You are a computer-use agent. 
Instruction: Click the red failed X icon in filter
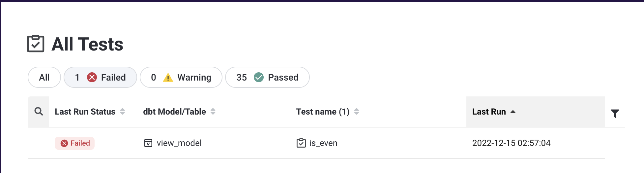pyautogui.click(x=92, y=77)
